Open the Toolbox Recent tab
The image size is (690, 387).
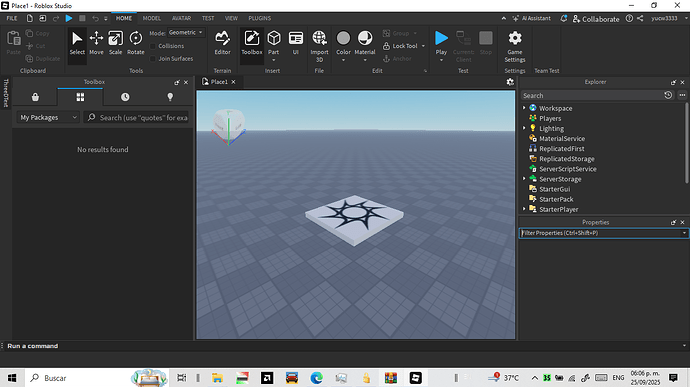click(x=125, y=97)
